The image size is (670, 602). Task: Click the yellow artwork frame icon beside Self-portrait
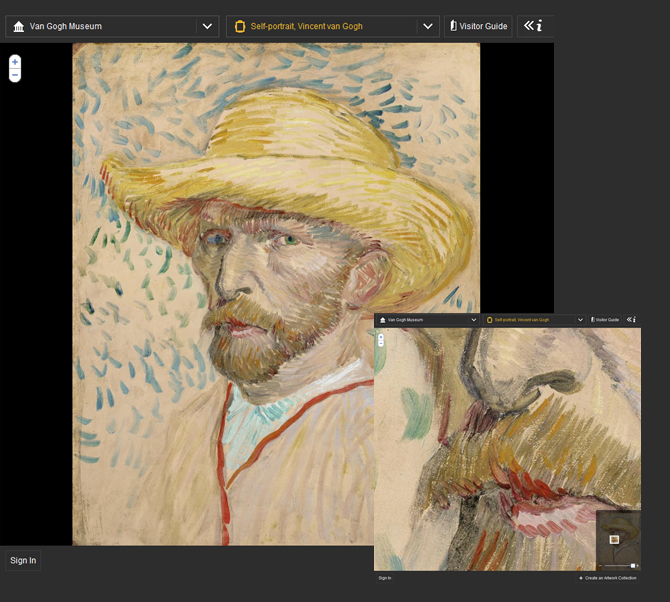[x=239, y=26]
